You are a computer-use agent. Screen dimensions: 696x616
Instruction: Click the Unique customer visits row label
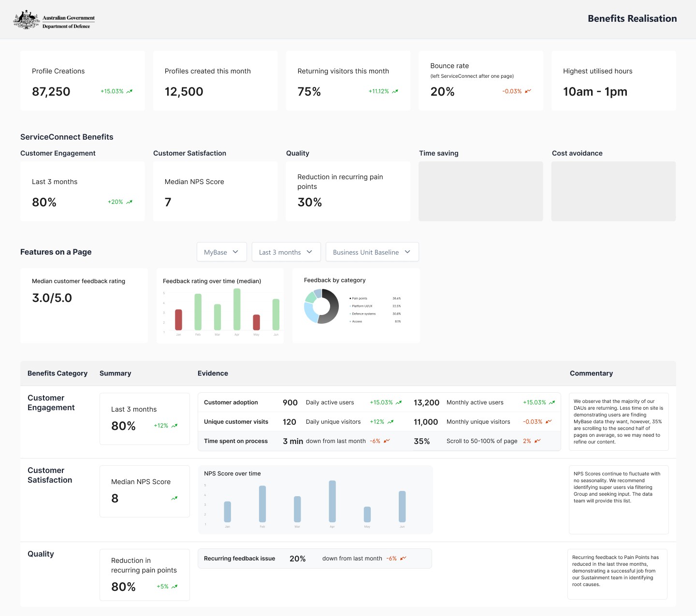pos(236,422)
